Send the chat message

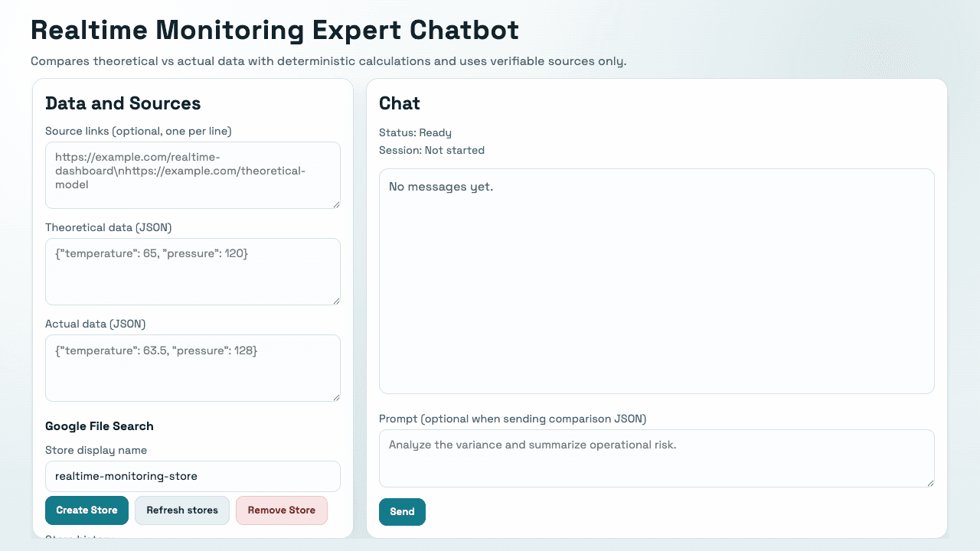tap(402, 512)
